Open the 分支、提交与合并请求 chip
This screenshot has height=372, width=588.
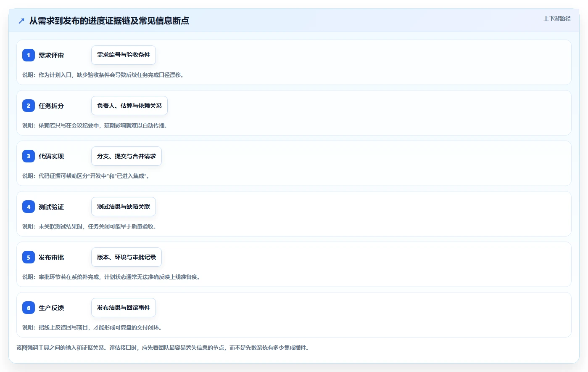pyautogui.click(x=127, y=156)
